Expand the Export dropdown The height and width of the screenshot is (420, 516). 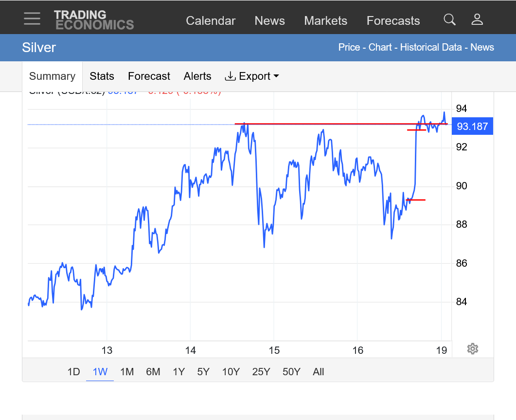[252, 76]
